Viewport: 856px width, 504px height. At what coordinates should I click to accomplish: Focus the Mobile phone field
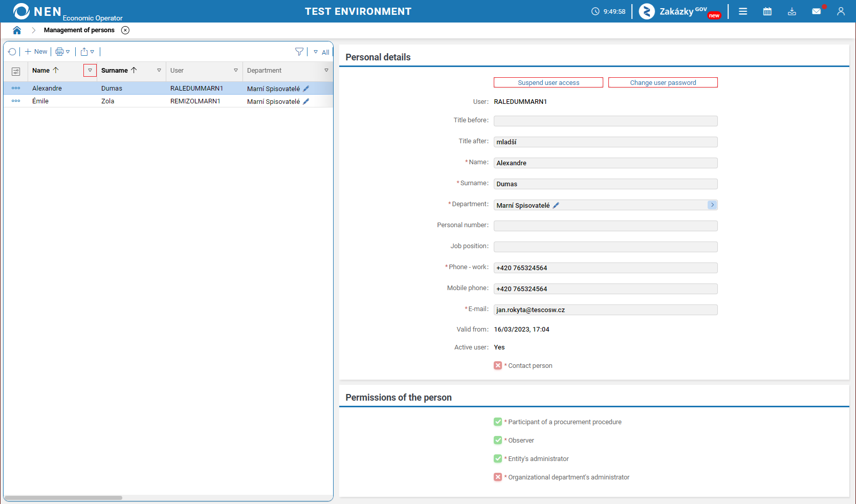pyautogui.click(x=606, y=289)
